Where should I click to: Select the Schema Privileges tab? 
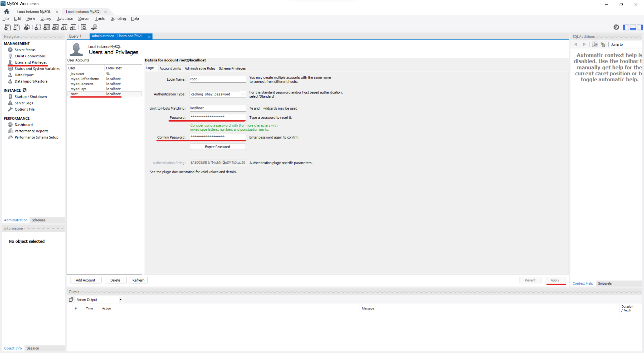(x=232, y=68)
